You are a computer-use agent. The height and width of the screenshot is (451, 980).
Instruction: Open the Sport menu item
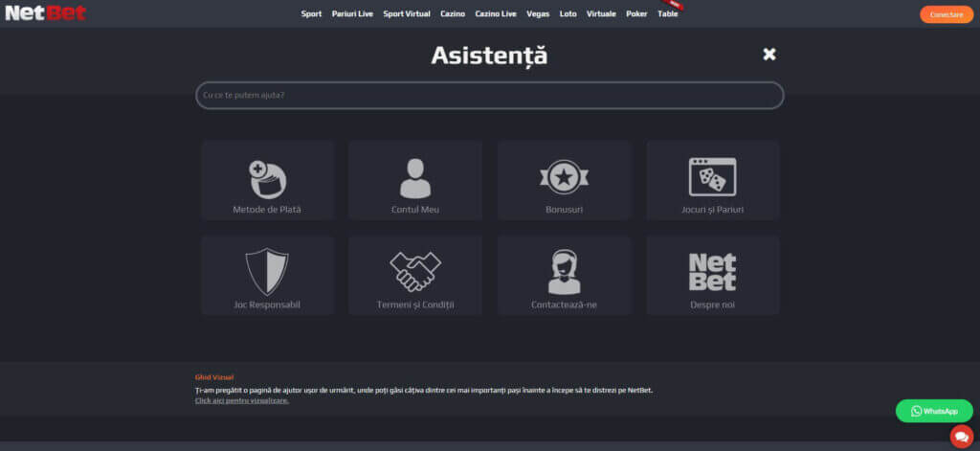pyautogui.click(x=311, y=13)
